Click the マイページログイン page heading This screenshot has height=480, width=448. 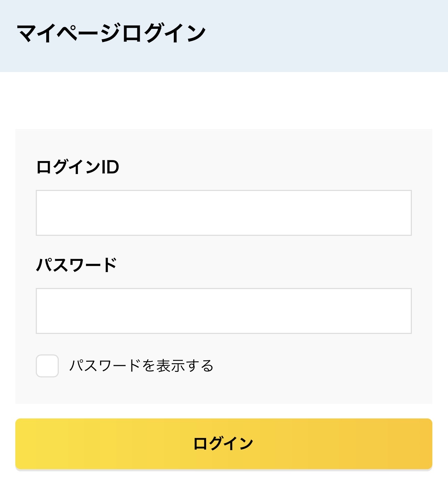[111, 34]
